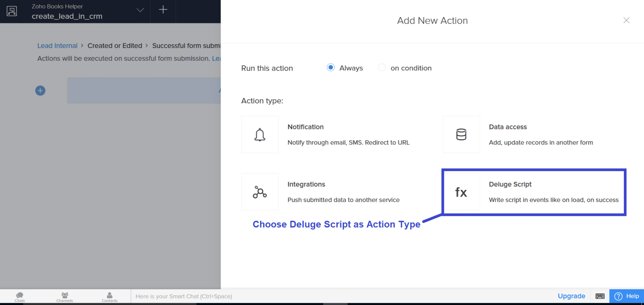Click the Lead Internal breadcrumb link
This screenshot has width=644, height=305.
pos(57,46)
